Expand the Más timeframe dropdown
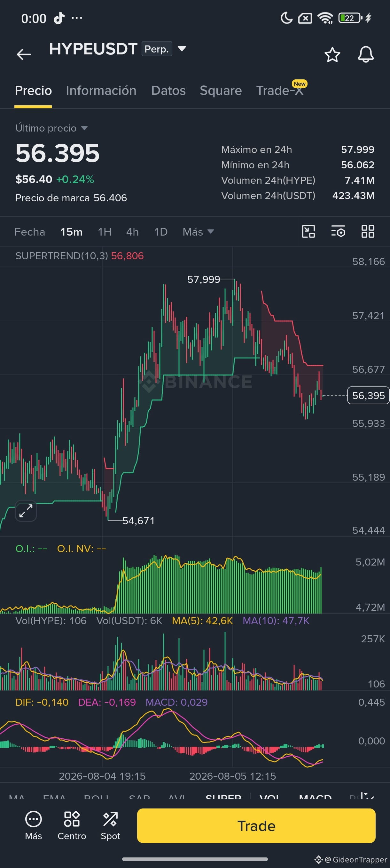Image resolution: width=390 pixels, height=868 pixels. (x=198, y=232)
